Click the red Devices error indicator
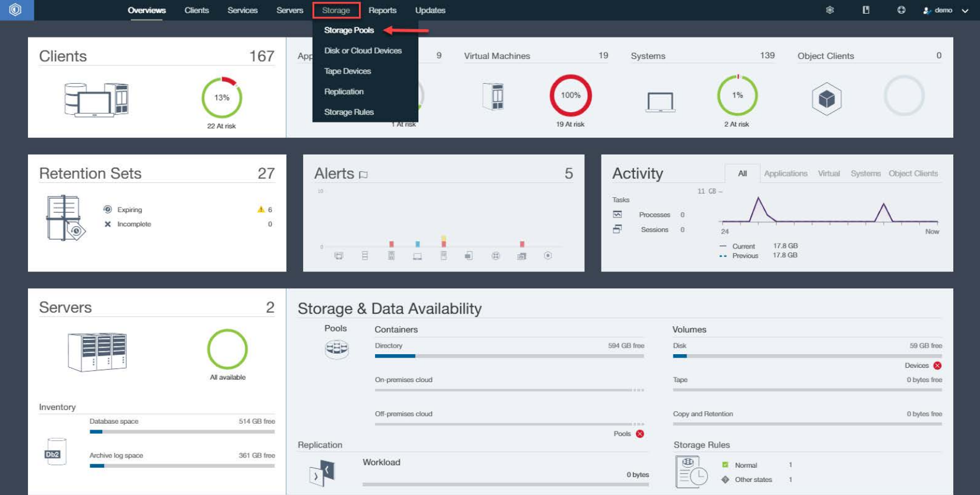 click(937, 365)
